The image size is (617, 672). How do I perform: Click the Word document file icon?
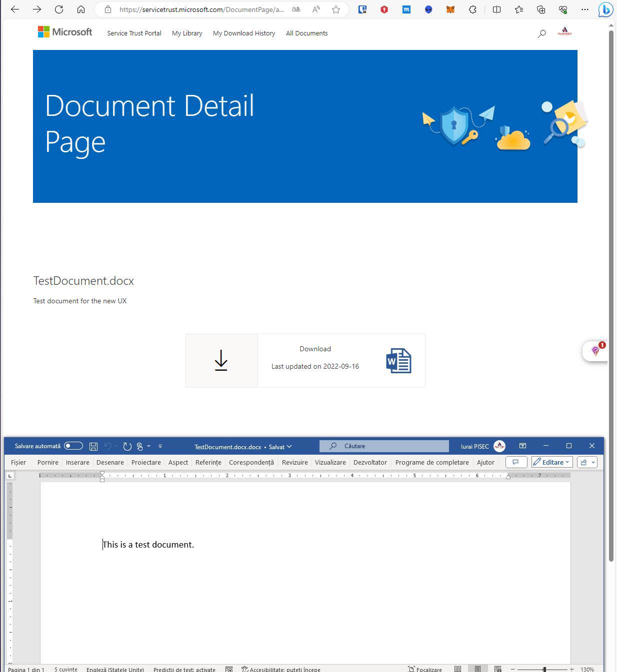[x=398, y=361]
